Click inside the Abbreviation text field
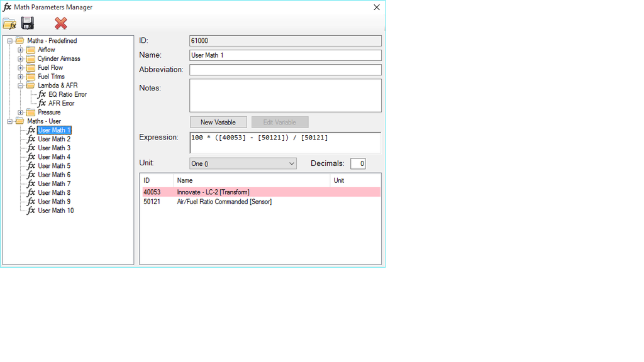 [x=285, y=69]
